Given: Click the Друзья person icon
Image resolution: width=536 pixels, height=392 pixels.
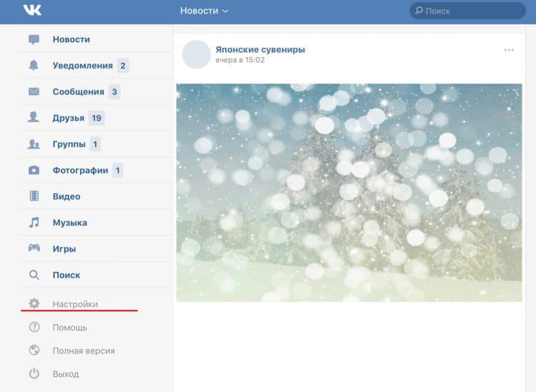Looking at the screenshot, I should tap(34, 117).
